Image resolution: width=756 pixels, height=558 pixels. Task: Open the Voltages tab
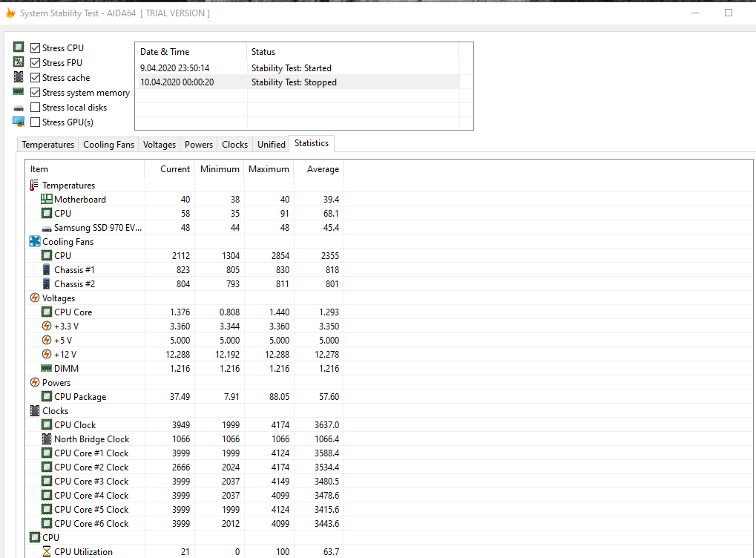coord(159,145)
